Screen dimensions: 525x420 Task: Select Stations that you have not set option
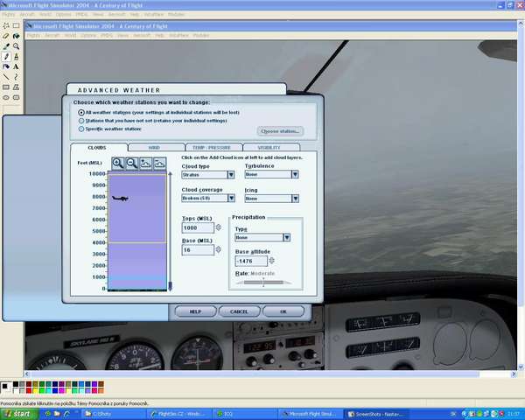point(81,121)
